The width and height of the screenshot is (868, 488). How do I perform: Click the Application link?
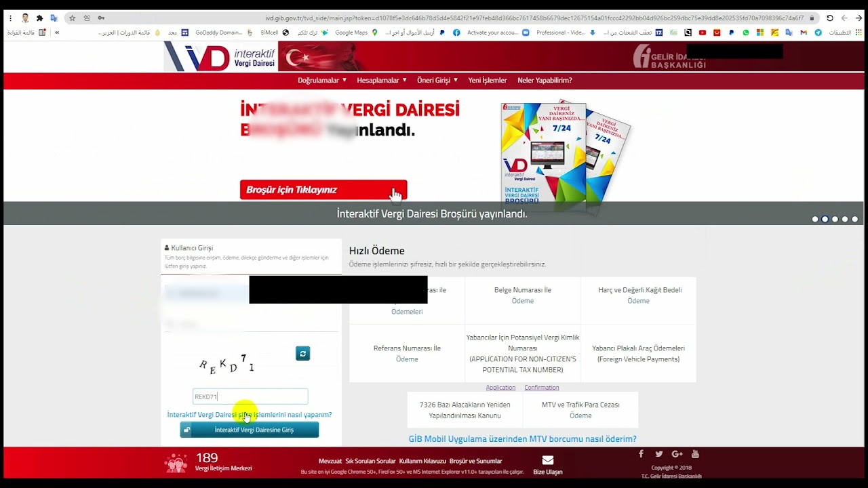tap(500, 388)
